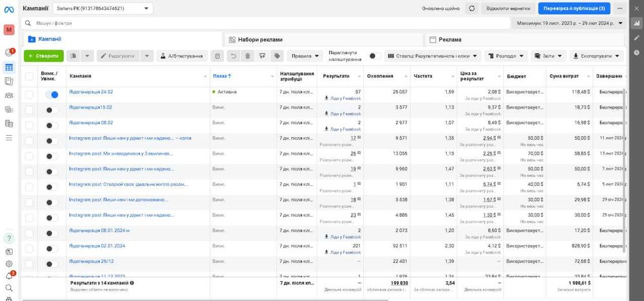Toggle the Переглянути налаштування switch
Viewport: 644px width, 301px height.
(374, 56)
